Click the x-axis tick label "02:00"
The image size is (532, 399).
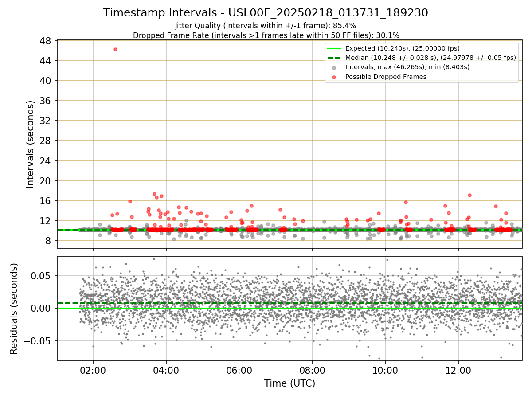(93, 370)
